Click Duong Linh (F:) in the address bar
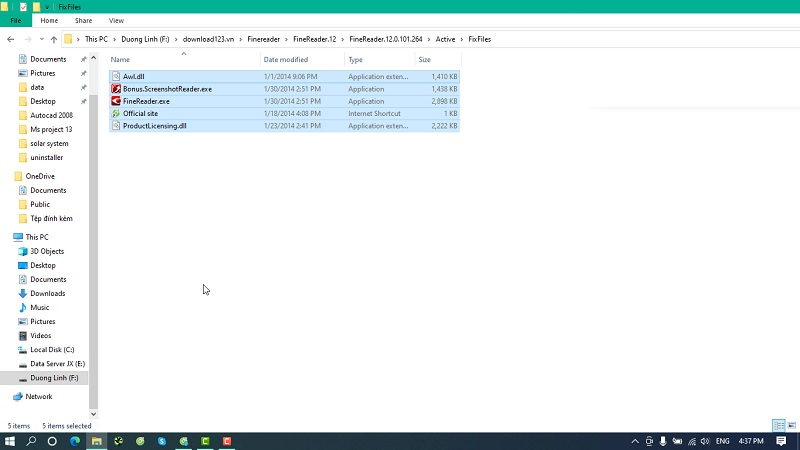 pos(145,39)
